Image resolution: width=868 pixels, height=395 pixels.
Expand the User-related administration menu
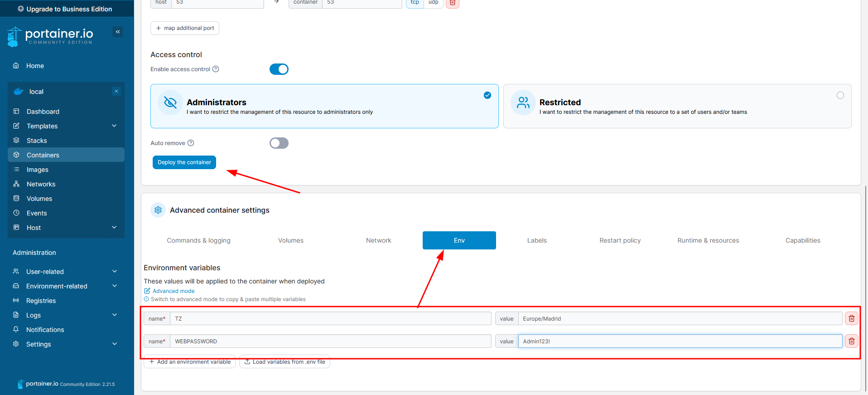tap(114, 271)
